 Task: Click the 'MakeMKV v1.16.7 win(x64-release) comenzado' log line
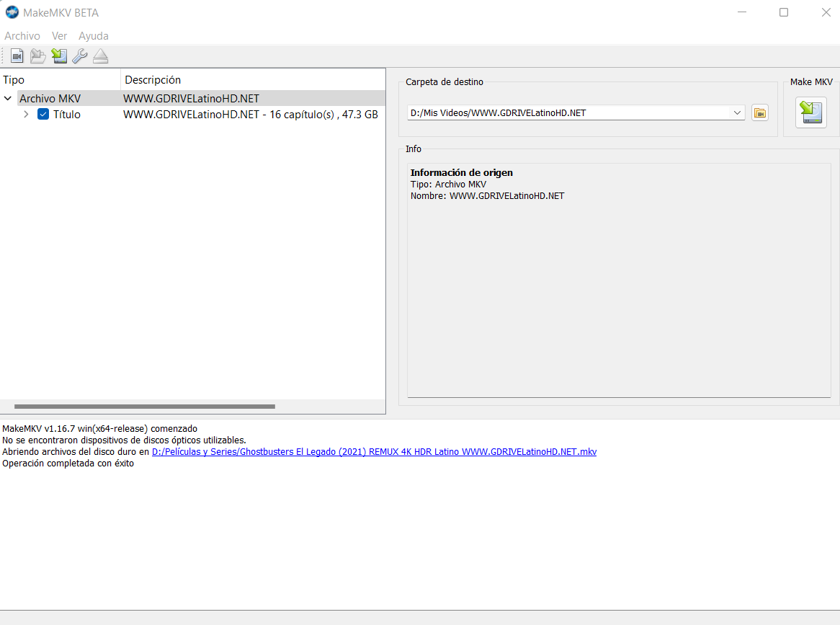coord(99,429)
